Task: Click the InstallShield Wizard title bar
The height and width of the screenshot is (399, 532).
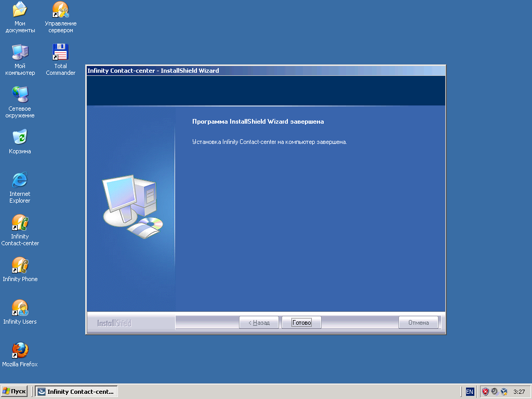Action: [x=265, y=71]
